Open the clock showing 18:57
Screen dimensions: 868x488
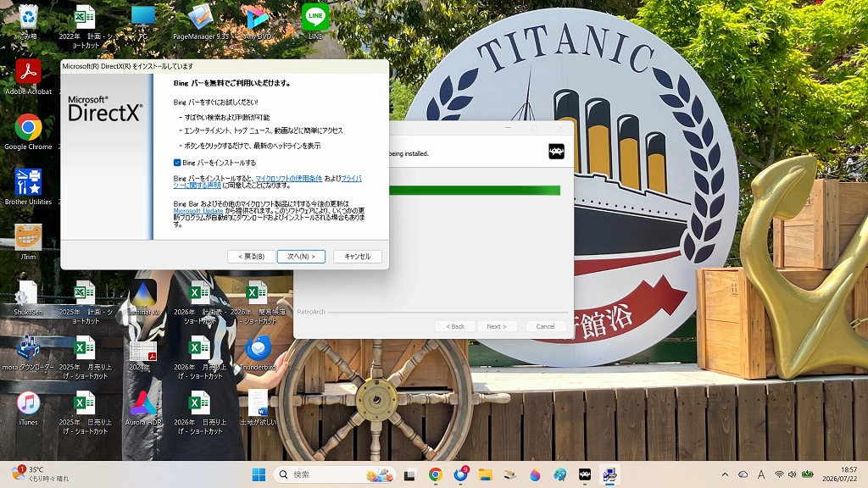pyautogui.click(x=839, y=474)
